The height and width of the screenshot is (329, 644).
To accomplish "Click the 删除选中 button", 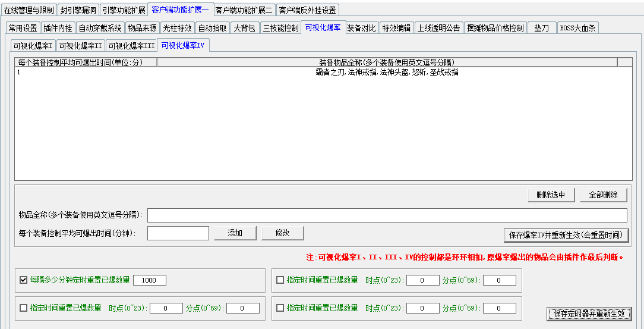I will (551, 195).
